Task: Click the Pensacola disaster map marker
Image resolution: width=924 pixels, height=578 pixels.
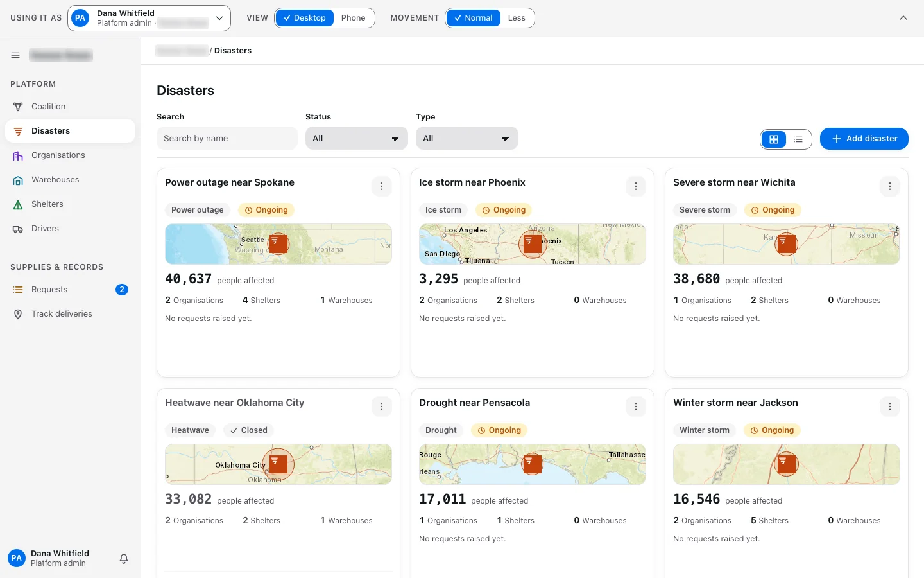Action: coord(532,464)
